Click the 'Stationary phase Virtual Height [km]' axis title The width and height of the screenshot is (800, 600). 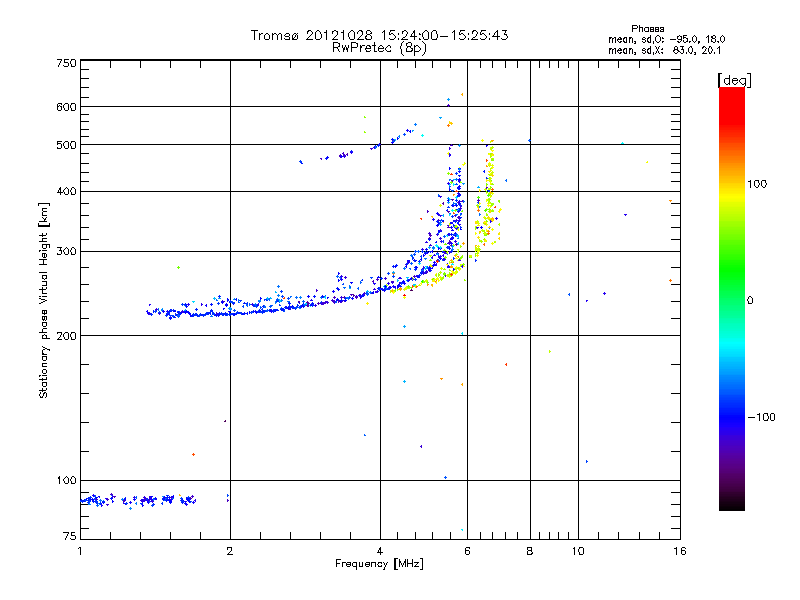coord(44,300)
